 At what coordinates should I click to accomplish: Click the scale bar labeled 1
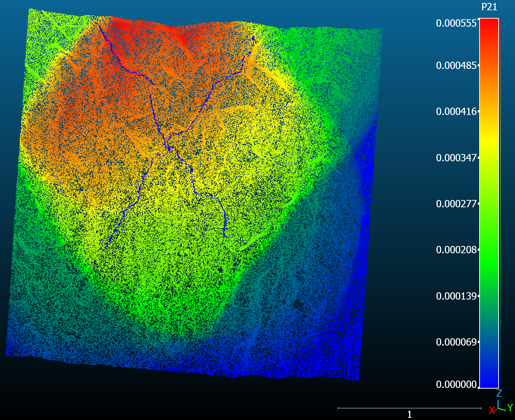[409, 409]
